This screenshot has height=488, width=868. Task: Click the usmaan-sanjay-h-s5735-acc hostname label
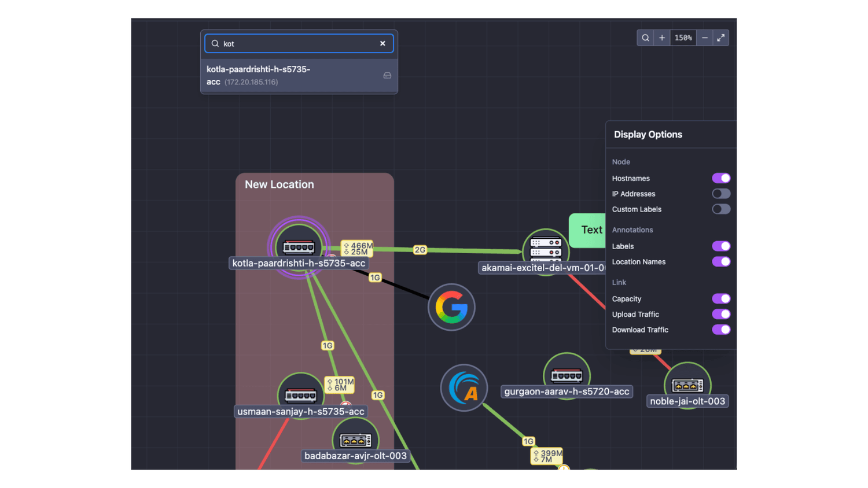point(301,412)
